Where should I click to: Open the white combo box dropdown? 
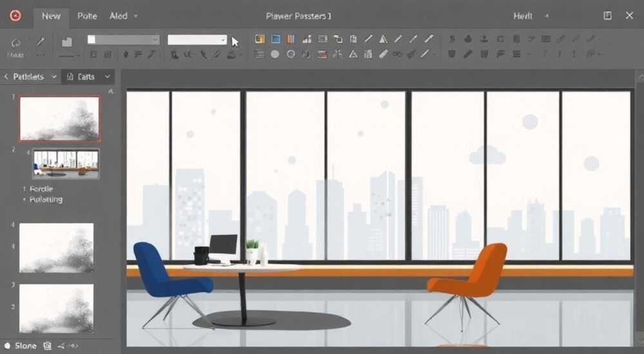tap(223, 40)
